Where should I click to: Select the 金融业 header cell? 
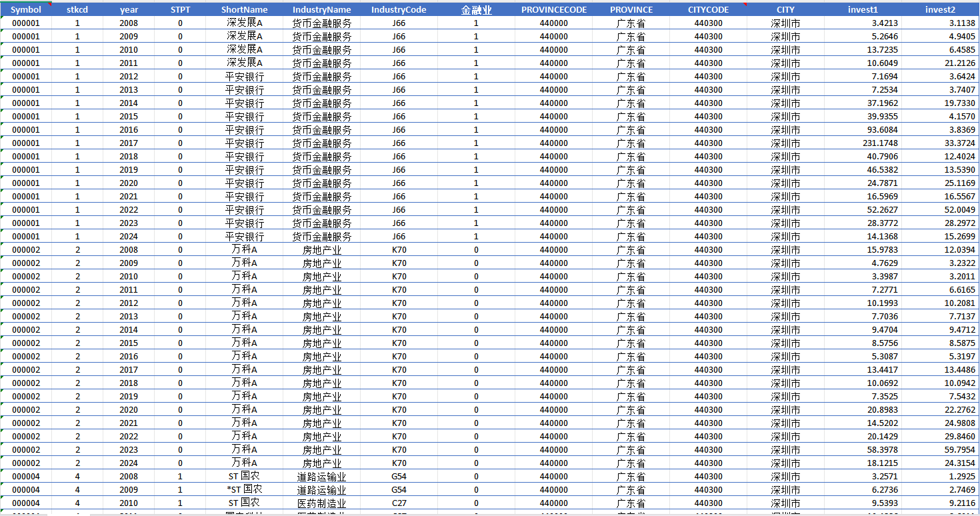476,10
